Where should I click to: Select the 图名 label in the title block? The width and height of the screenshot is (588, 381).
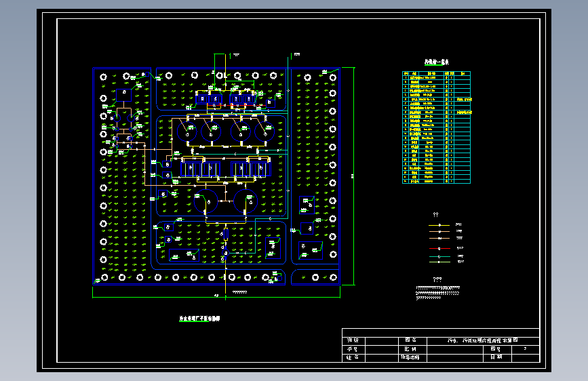(x=410, y=340)
